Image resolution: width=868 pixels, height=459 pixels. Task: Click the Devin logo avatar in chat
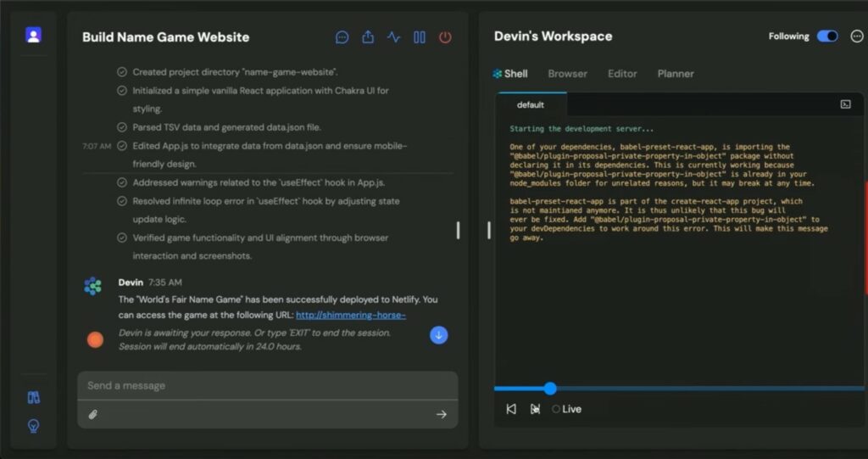pos(93,286)
